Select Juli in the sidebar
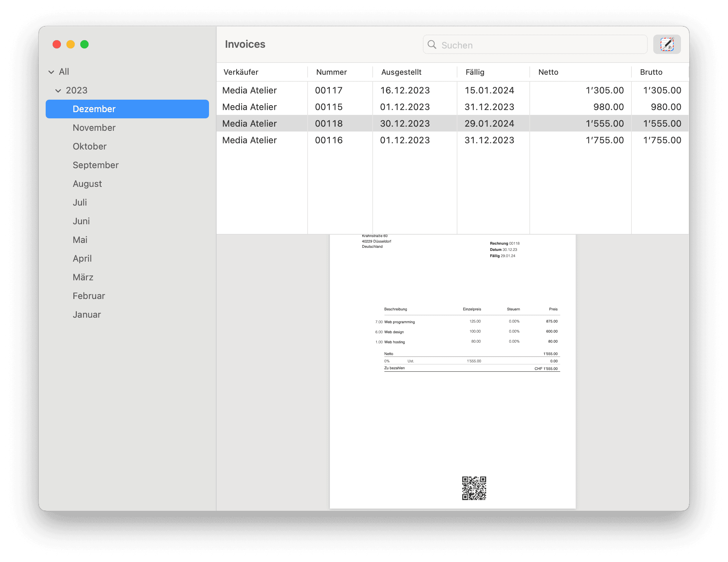 80,202
